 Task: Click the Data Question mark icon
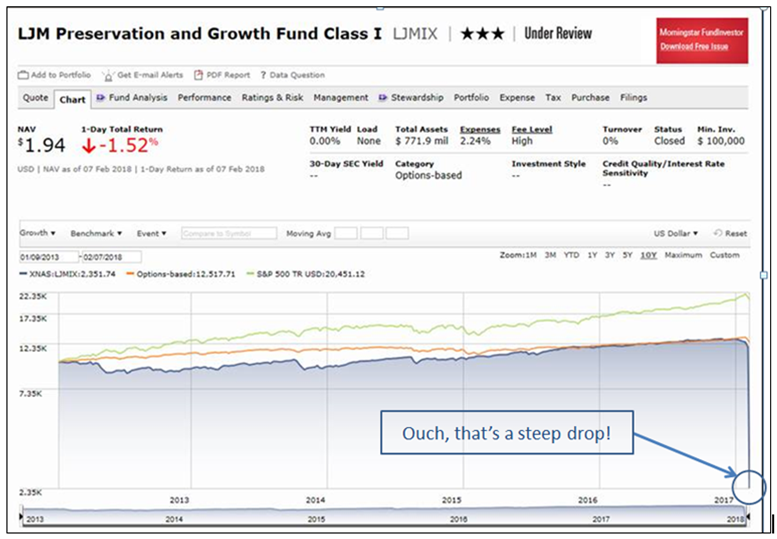pos(263,75)
